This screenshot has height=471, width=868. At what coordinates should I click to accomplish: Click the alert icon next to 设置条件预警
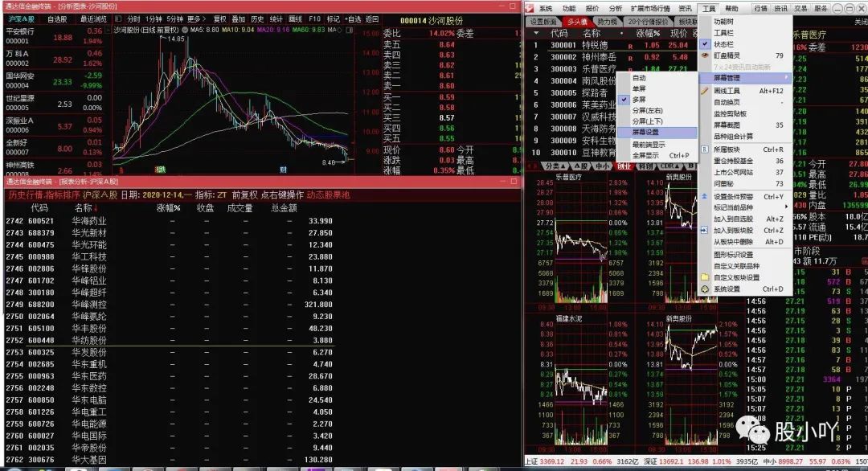click(x=705, y=196)
